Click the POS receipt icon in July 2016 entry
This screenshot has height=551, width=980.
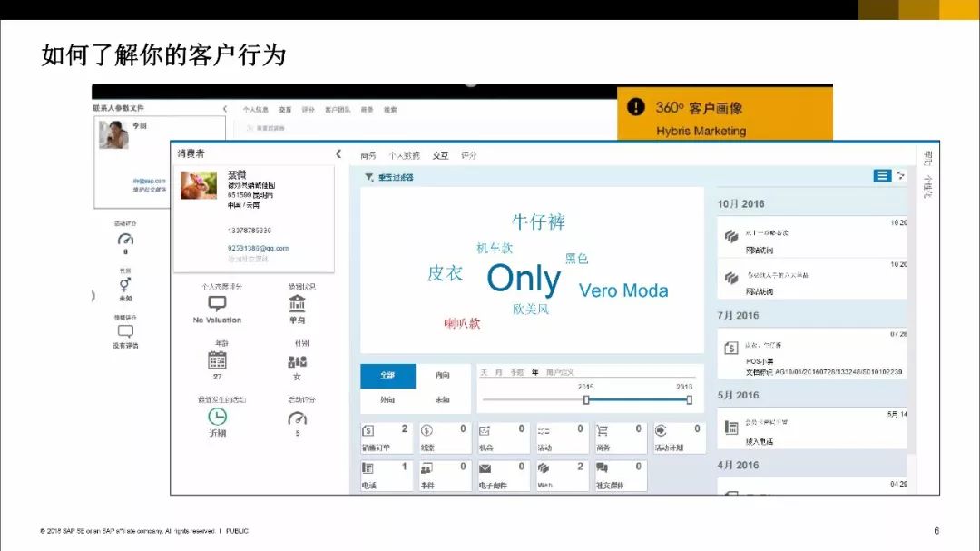[x=731, y=348]
